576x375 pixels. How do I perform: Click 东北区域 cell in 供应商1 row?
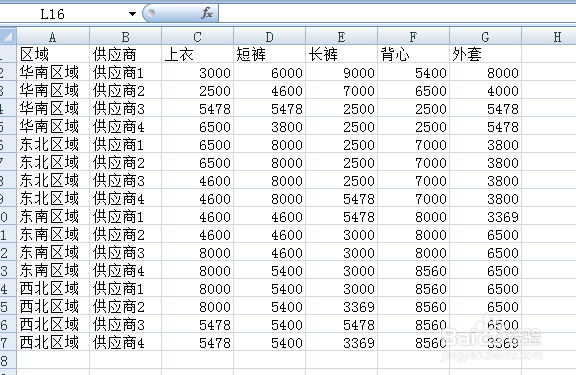click(x=53, y=144)
